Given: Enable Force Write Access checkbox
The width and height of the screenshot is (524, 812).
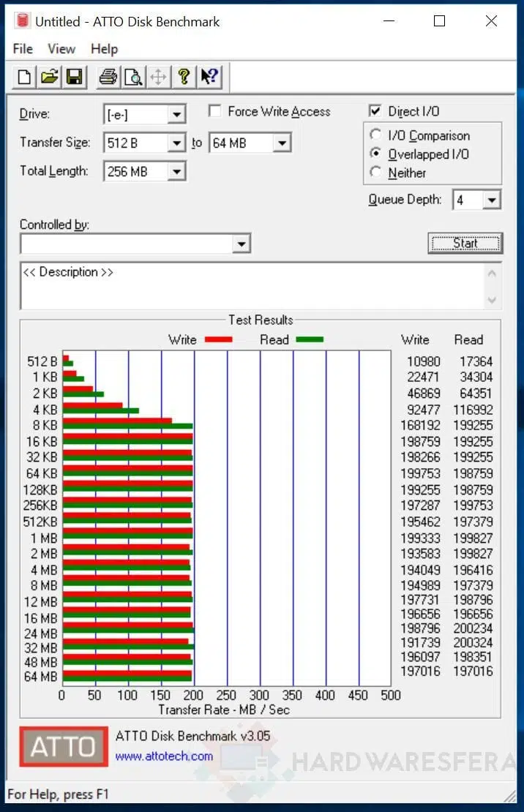Looking at the screenshot, I should click(x=214, y=110).
